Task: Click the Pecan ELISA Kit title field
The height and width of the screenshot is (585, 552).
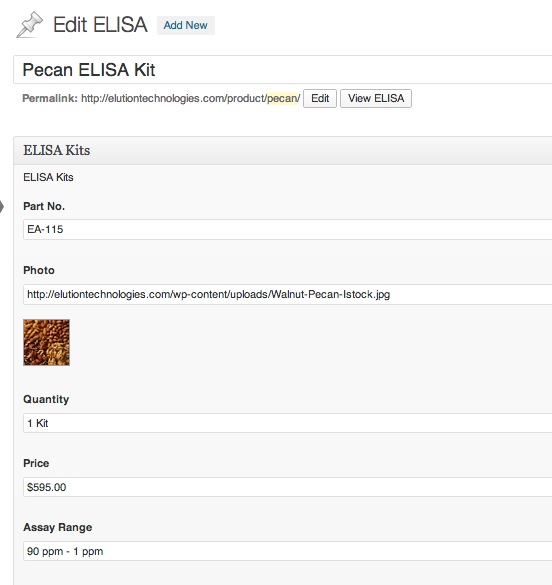Action: click(283, 70)
